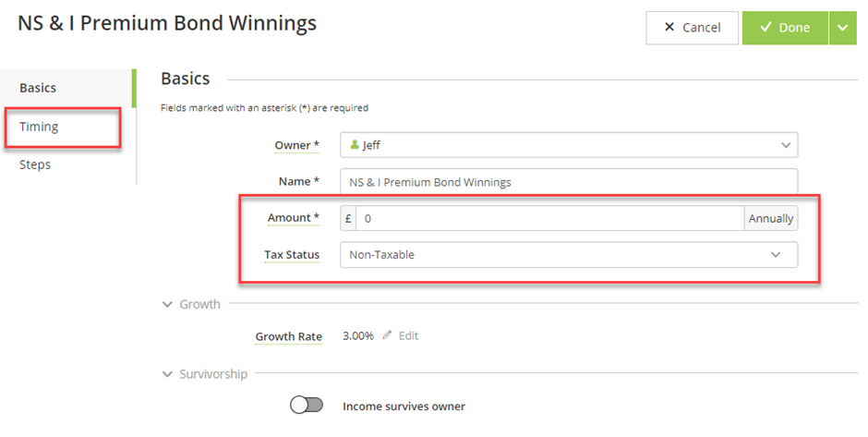Click the Edit link for Growth Rate
The width and height of the screenshot is (868, 437).
[408, 335]
